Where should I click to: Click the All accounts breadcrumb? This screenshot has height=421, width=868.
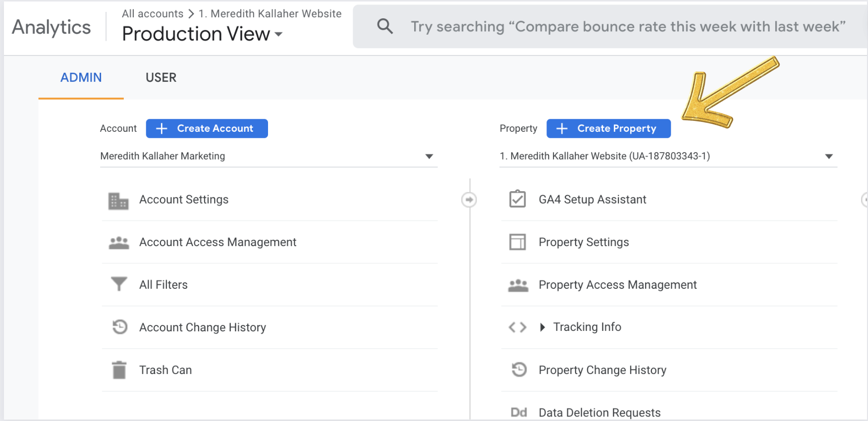[x=153, y=14]
